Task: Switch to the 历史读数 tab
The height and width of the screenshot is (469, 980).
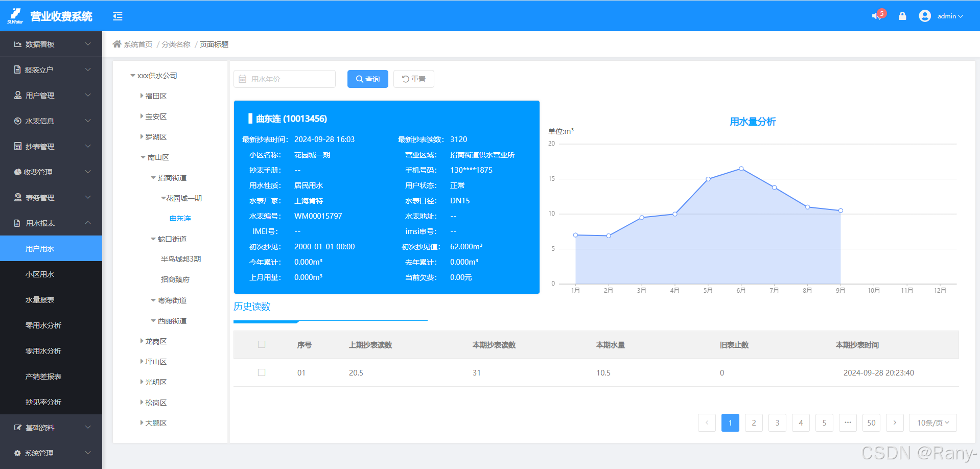Action: pyautogui.click(x=252, y=307)
